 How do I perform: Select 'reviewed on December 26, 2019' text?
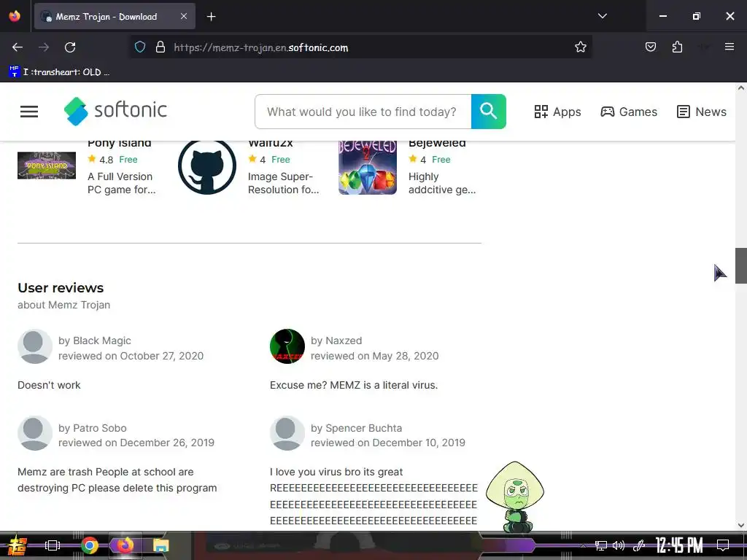click(x=136, y=443)
